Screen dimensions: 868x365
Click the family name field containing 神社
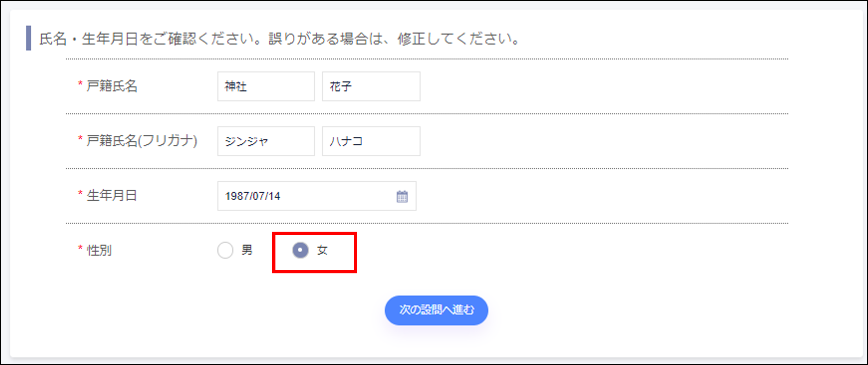[266, 86]
